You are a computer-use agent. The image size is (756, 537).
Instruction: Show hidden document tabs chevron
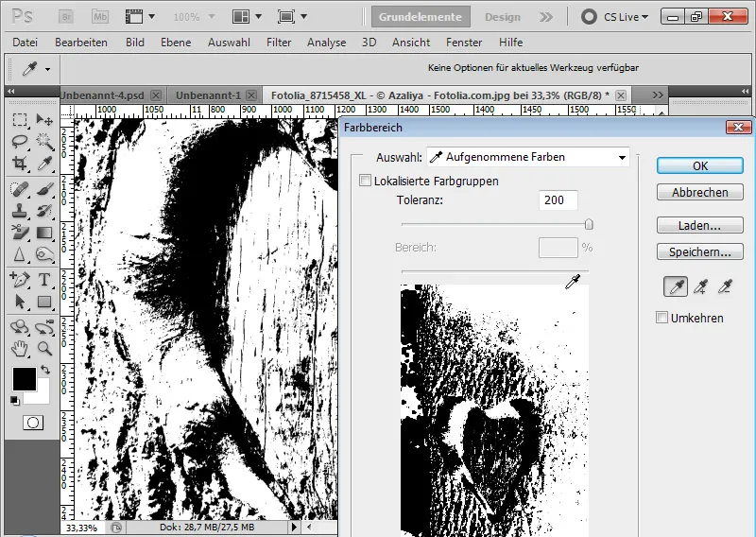point(658,95)
